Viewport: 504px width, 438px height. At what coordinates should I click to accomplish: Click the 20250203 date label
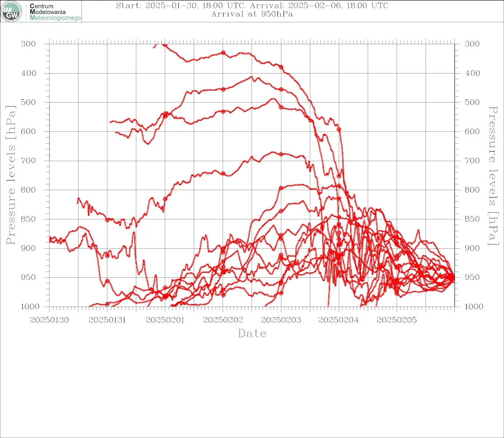[281, 320]
